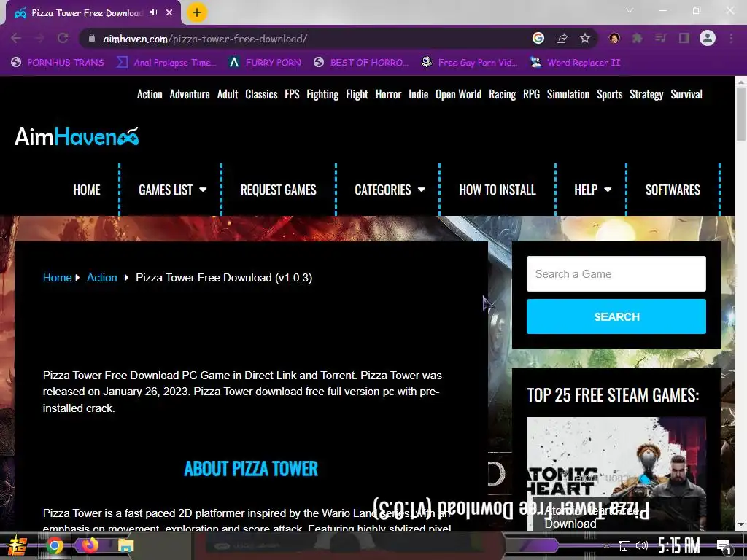This screenshot has height=560, width=747.
Task: Click the AimHaven logo
Action: coord(77,136)
